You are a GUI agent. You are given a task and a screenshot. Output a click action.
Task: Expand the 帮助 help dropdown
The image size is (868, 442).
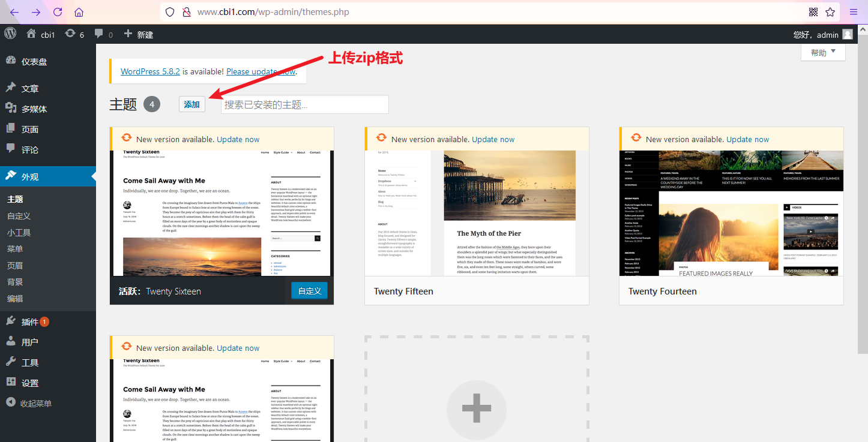click(823, 53)
